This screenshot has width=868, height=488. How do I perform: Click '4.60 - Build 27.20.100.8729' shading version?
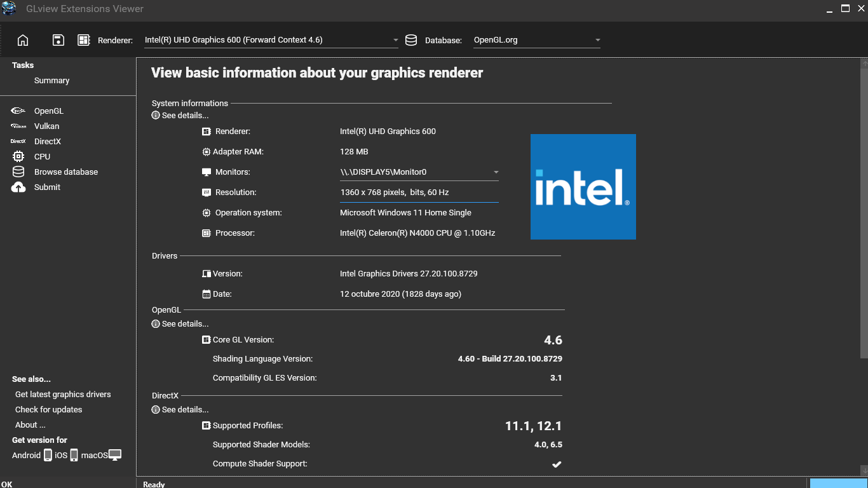(x=510, y=359)
